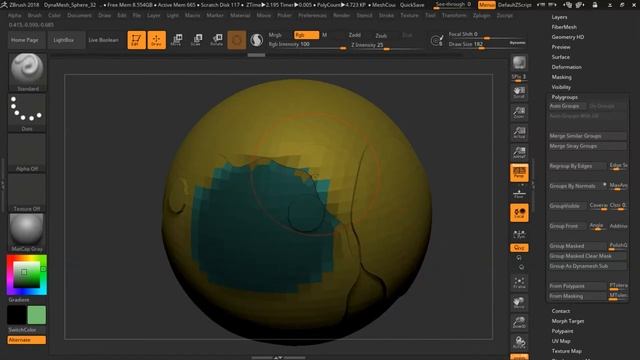Toggle the Floor grid
This screenshot has height=360, width=640.
pyautogui.click(x=519, y=193)
